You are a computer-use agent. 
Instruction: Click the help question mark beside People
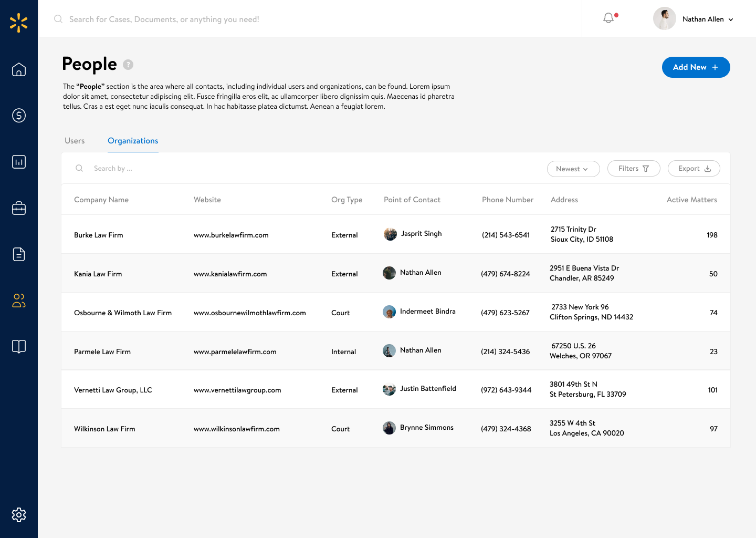click(x=128, y=65)
